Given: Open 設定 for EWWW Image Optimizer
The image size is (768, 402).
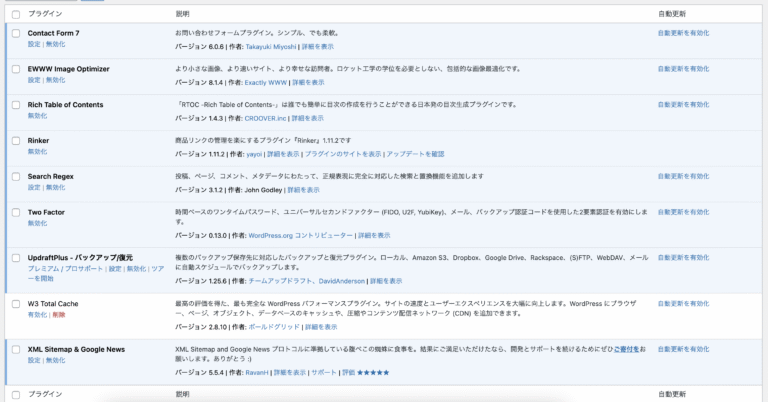Looking at the screenshot, I should [34, 80].
